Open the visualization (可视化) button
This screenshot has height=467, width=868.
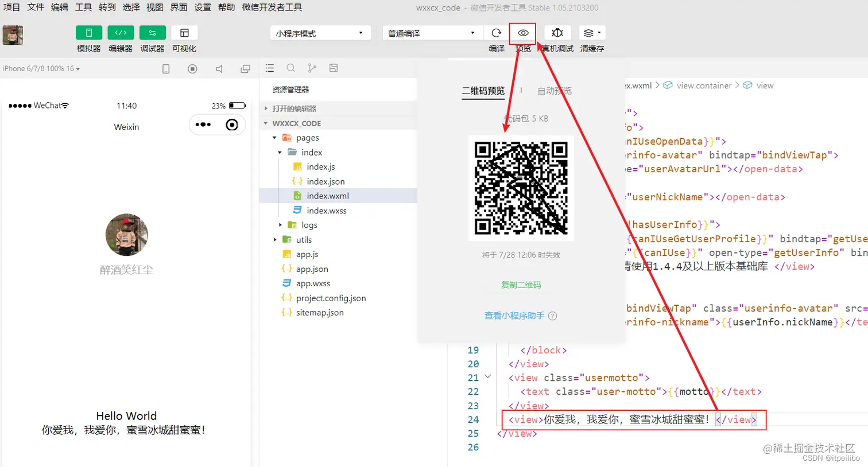pyautogui.click(x=184, y=33)
